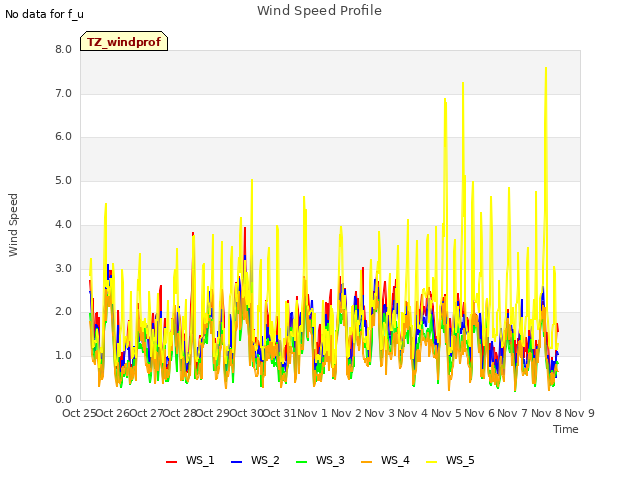Screen dimensions: 640x480
Task: Click the Nov 9 x-axis date label
Action: [580, 413]
